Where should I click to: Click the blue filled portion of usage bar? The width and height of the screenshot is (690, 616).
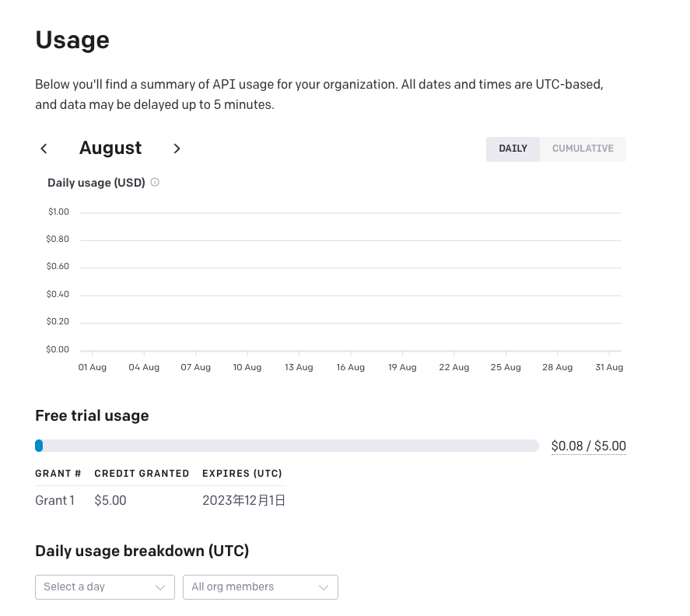(x=39, y=446)
